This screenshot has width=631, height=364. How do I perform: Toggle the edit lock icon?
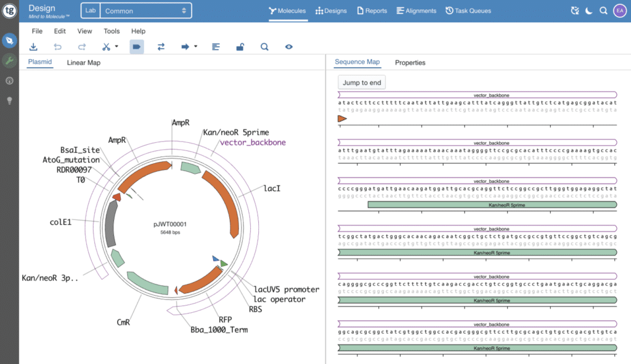pyautogui.click(x=240, y=47)
